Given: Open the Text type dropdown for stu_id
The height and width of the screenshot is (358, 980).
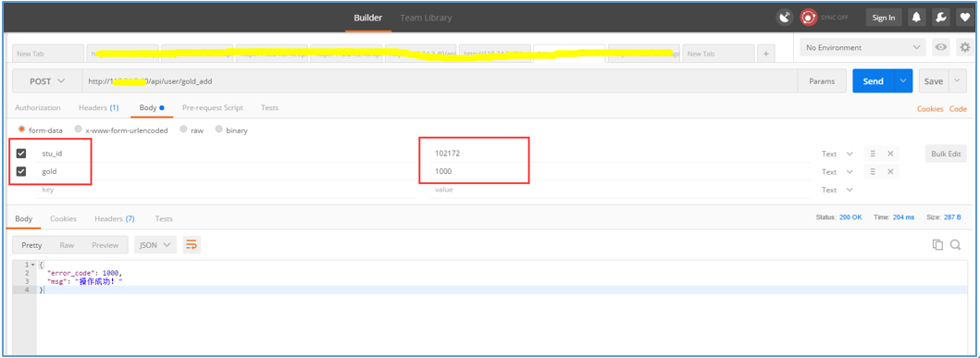Looking at the screenshot, I should coord(837,154).
